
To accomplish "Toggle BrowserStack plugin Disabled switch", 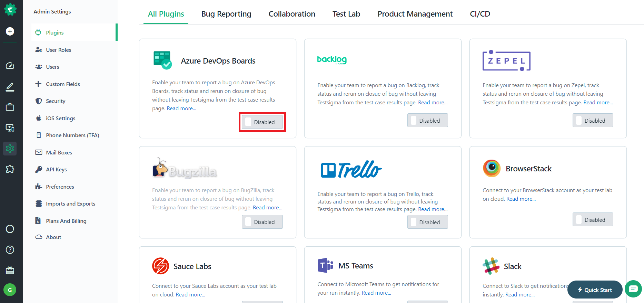I will [593, 219].
